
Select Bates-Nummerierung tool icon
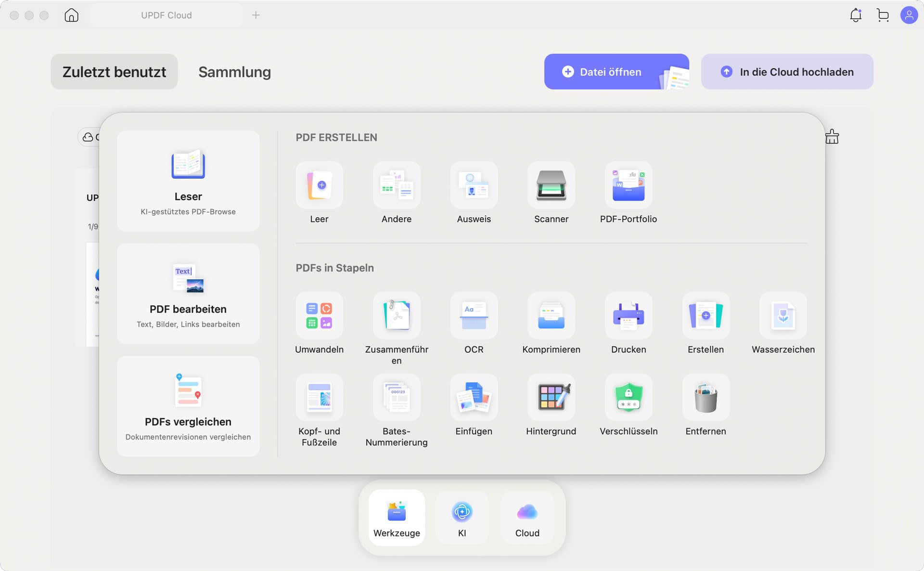pos(397,398)
